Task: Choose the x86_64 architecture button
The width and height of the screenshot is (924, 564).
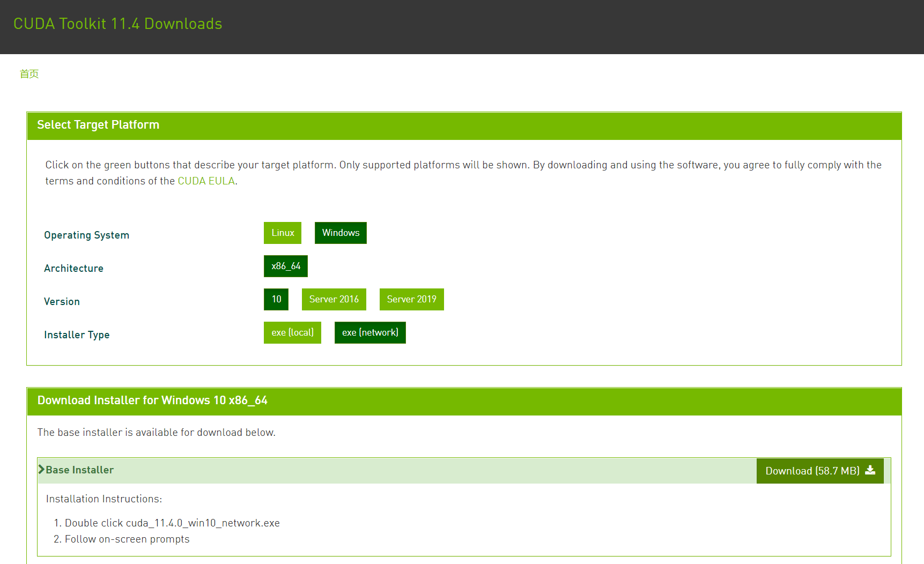Action: pyautogui.click(x=286, y=266)
